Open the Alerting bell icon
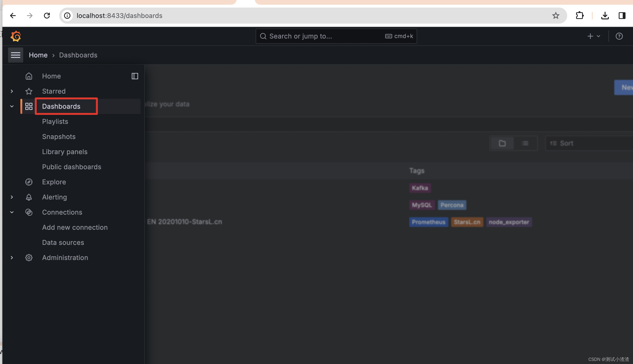 point(29,197)
